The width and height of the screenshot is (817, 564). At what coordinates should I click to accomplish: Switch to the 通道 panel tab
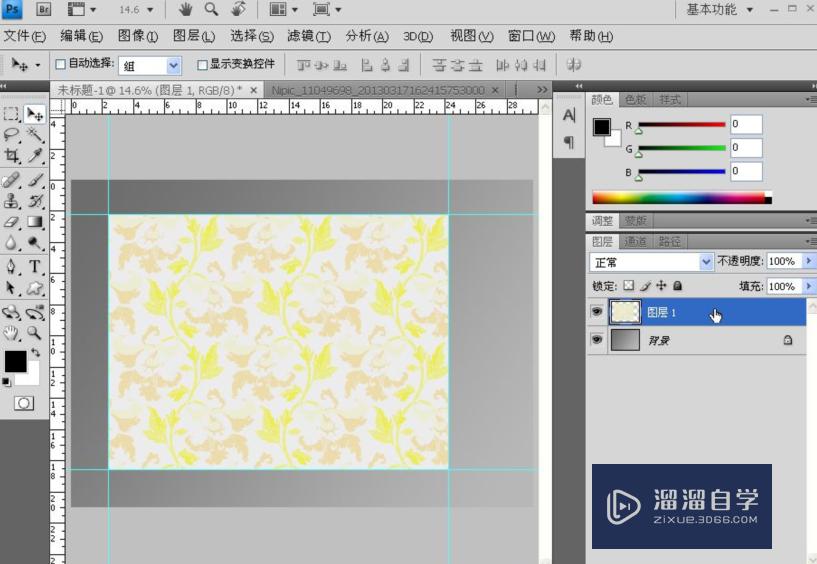[x=635, y=241]
